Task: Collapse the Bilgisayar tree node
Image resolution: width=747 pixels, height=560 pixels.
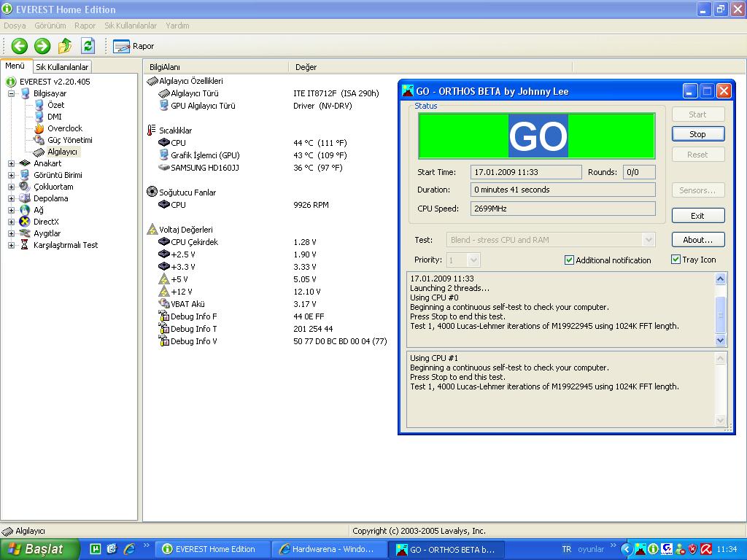Action: [12, 93]
